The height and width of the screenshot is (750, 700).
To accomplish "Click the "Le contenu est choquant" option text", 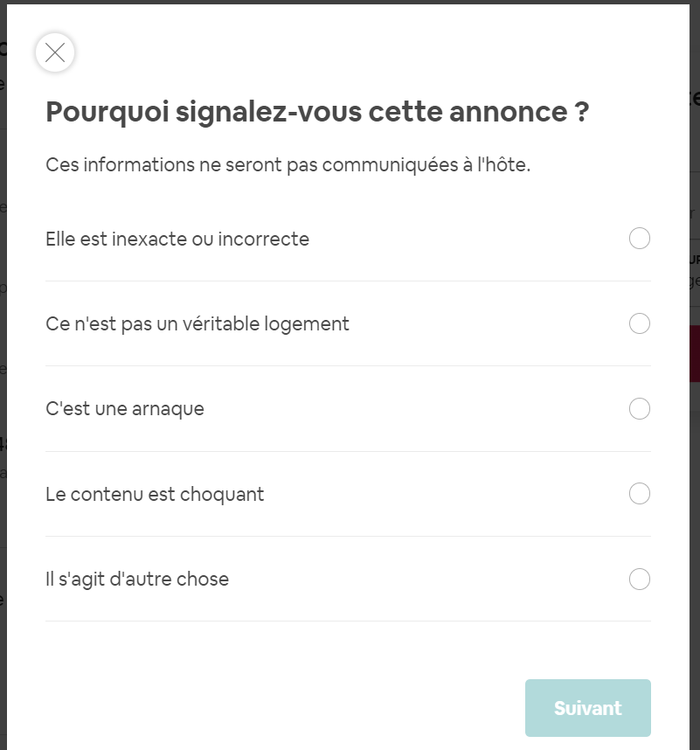I will (155, 494).
